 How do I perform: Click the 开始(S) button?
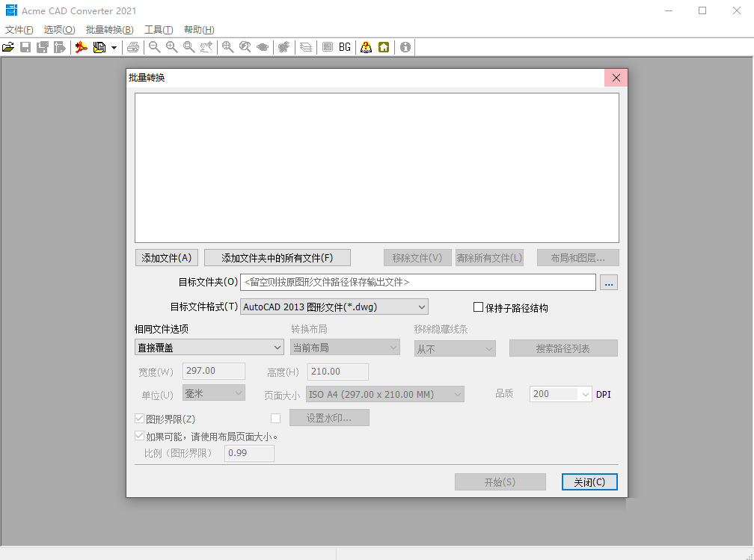click(x=500, y=482)
